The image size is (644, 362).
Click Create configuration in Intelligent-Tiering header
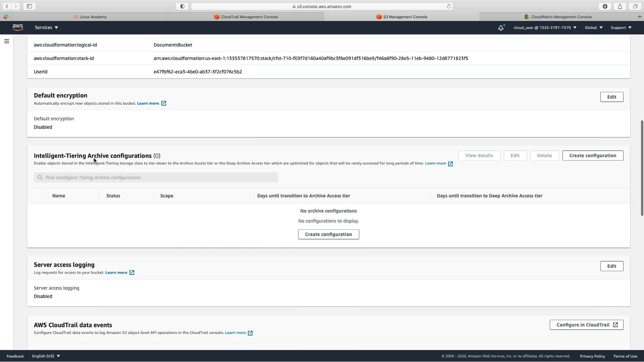[x=593, y=155]
